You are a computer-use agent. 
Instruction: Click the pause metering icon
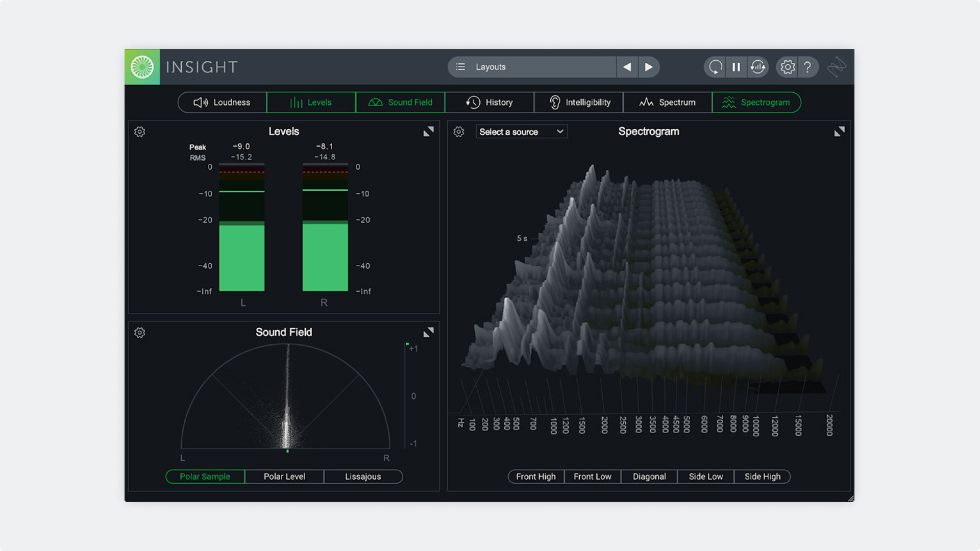736,67
